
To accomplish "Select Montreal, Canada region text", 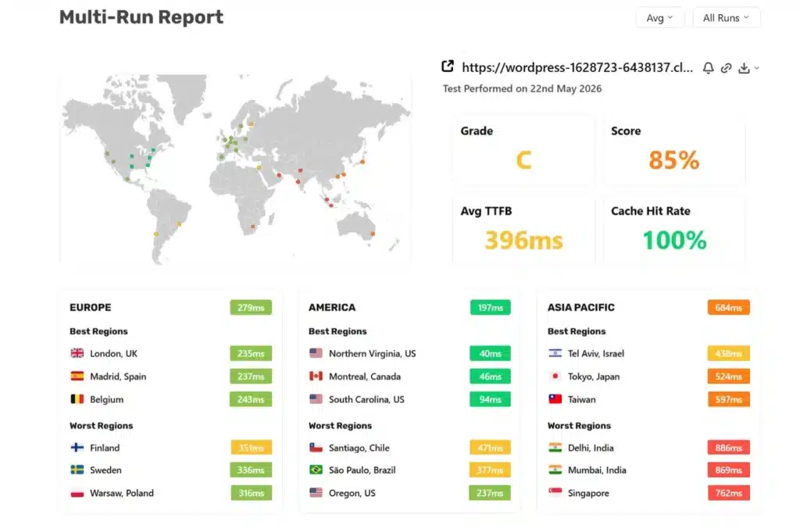I will coord(364,377).
